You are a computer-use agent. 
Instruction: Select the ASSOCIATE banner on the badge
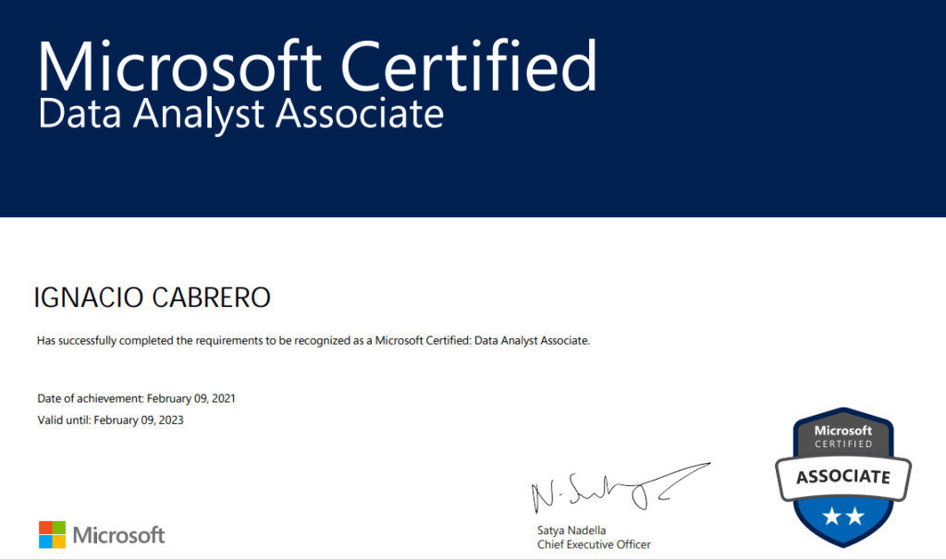(x=842, y=477)
